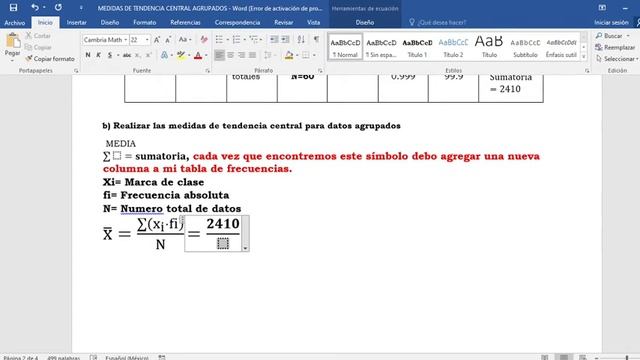
Task: Decrease font size with the shrink icon
Action: click(x=168, y=40)
